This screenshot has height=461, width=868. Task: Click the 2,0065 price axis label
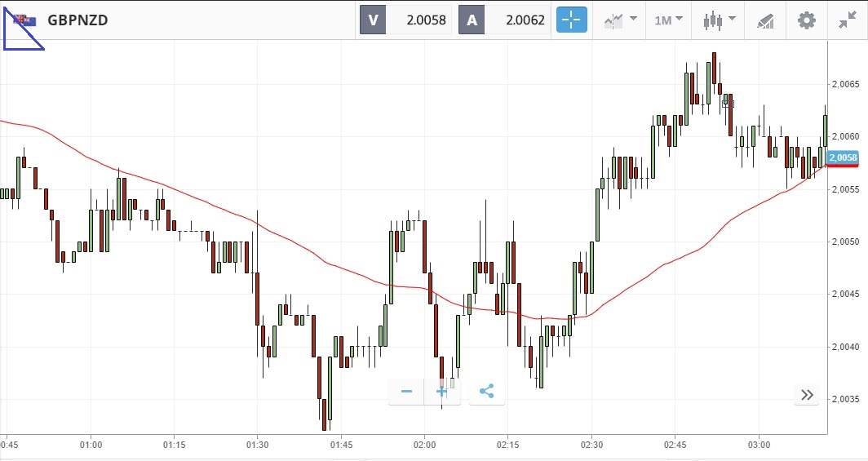coord(844,84)
